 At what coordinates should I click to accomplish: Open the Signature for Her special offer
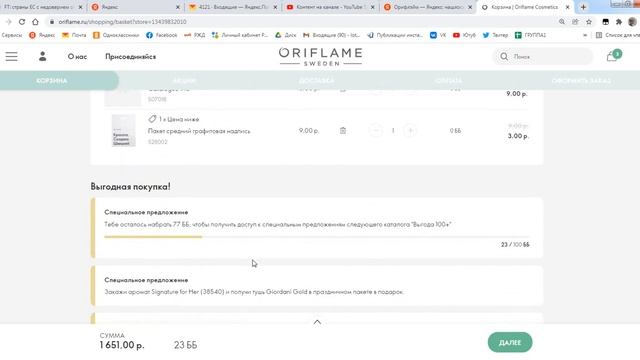pyautogui.click(x=317, y=286)
